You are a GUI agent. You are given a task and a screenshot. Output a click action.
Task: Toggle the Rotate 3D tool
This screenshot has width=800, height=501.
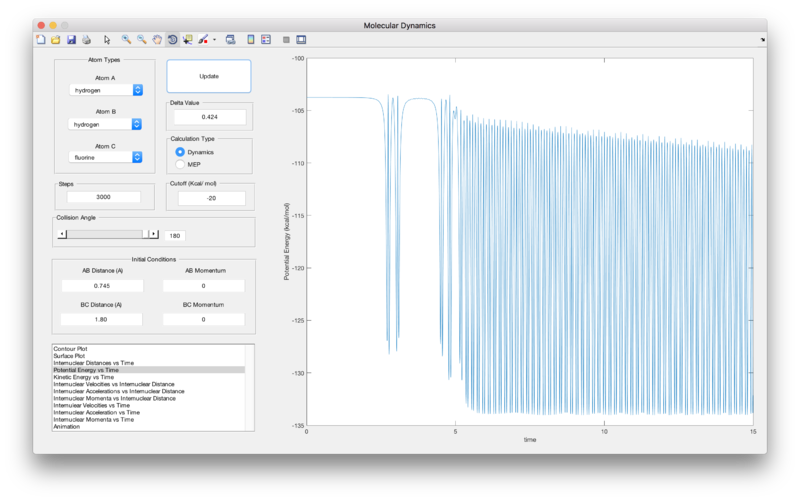[x=172, y=40]
